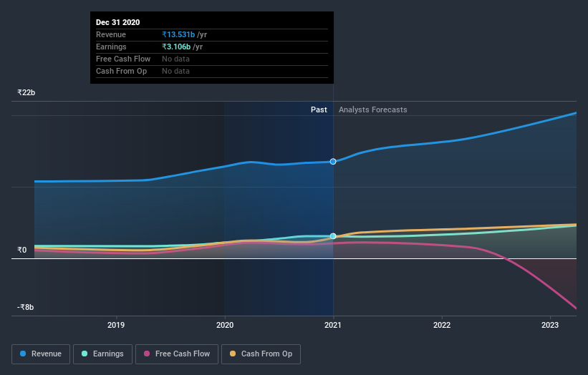Click the Revenue row label in tooltip
Image resolution: width=588 pixels, height=375 pixels.
pyautogui.click(x=111, y=34)
